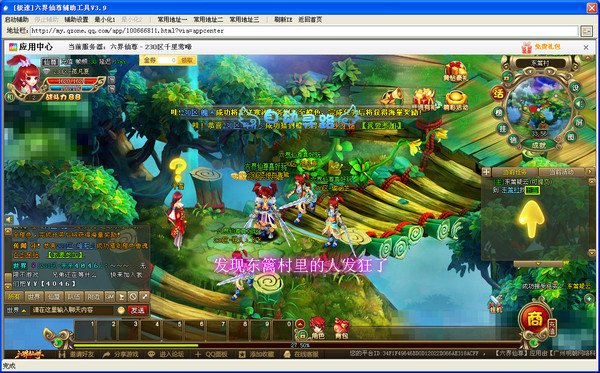This screenshot has height=373, width=600.
Task: Click the 图 map button by minimap
Action: click(x=571, y=137)
